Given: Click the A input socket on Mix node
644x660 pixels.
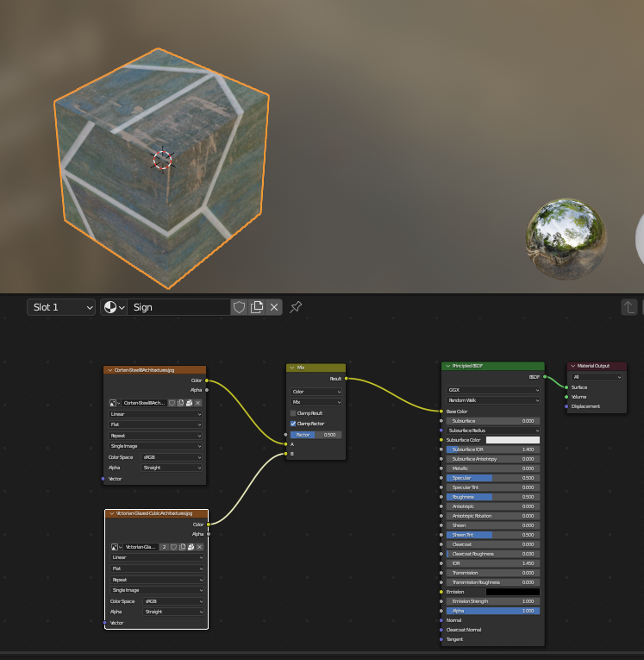Looking at the screenshot, I should [286, 444].
